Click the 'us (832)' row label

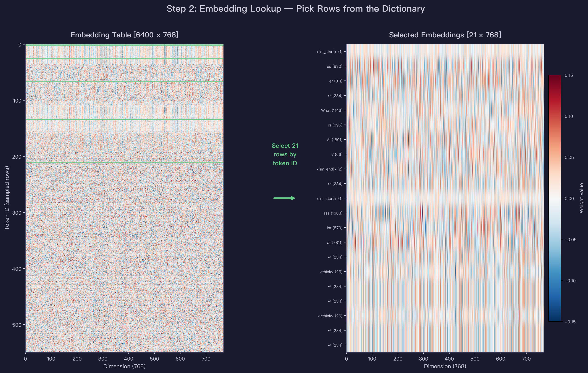coord(335,67)
